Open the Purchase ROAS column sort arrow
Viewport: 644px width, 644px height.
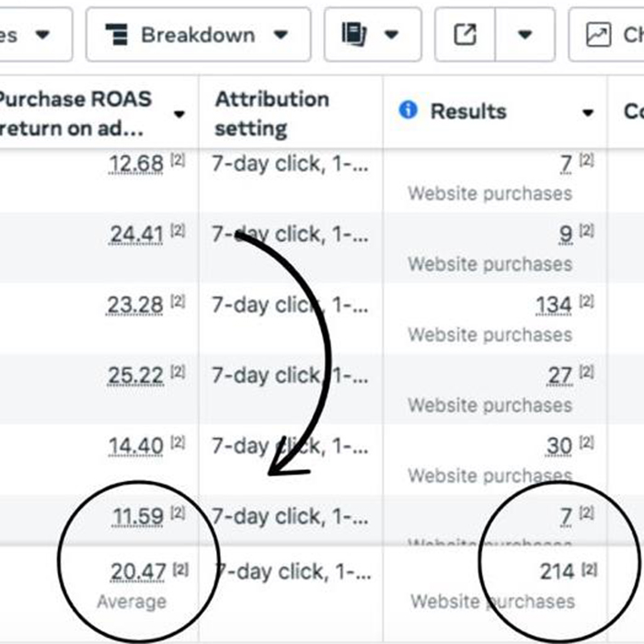click(179, 114)
